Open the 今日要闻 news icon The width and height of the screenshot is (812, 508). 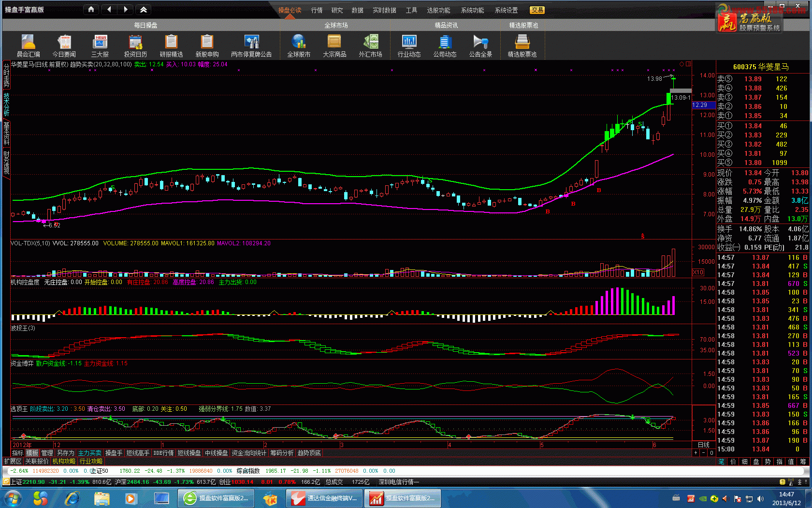[64, 46]
